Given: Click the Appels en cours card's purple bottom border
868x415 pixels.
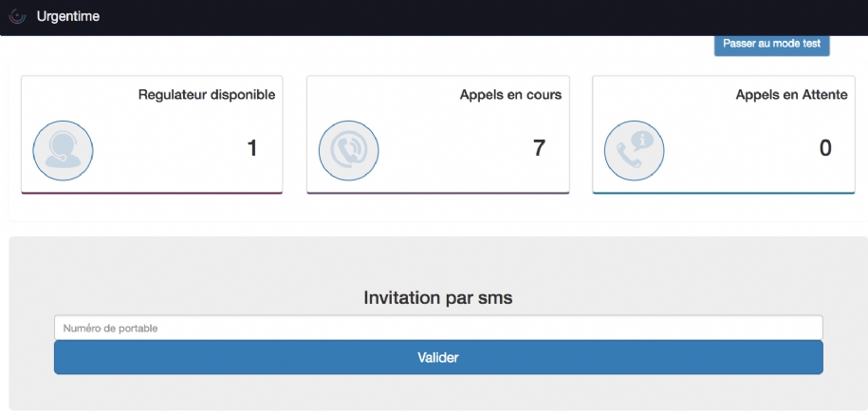Looking at the screenshot, I should coord(437,193).
